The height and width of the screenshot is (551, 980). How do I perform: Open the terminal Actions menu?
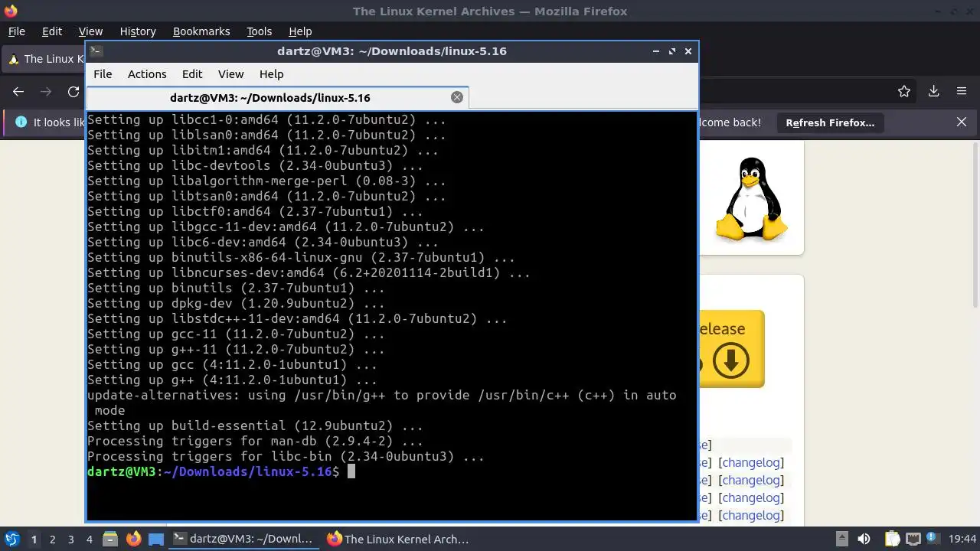pyautogui.click(x=147, y=74)
